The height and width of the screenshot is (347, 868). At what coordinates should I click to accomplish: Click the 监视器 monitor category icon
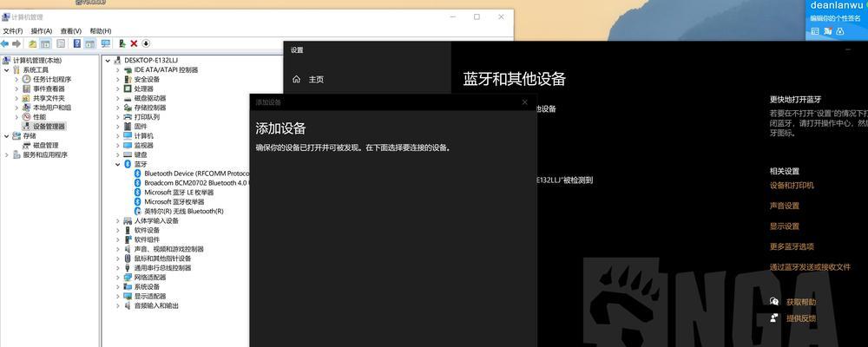(128, 145)
